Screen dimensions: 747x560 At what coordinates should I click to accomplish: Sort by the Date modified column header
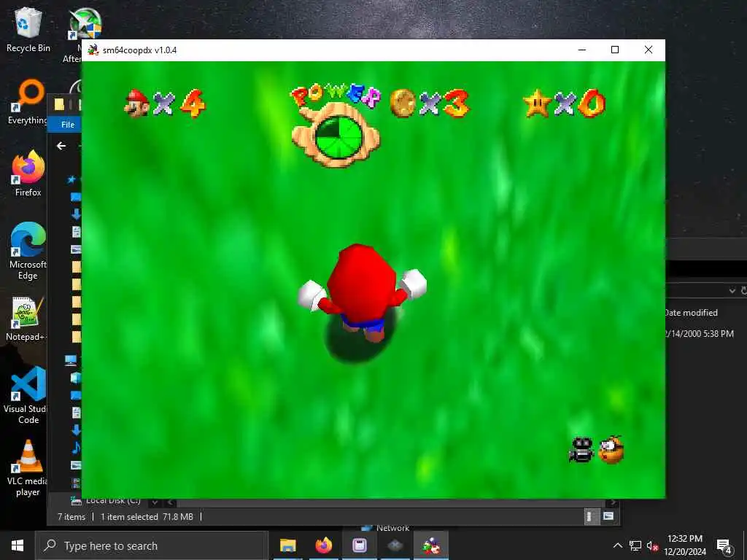point(691,313)
